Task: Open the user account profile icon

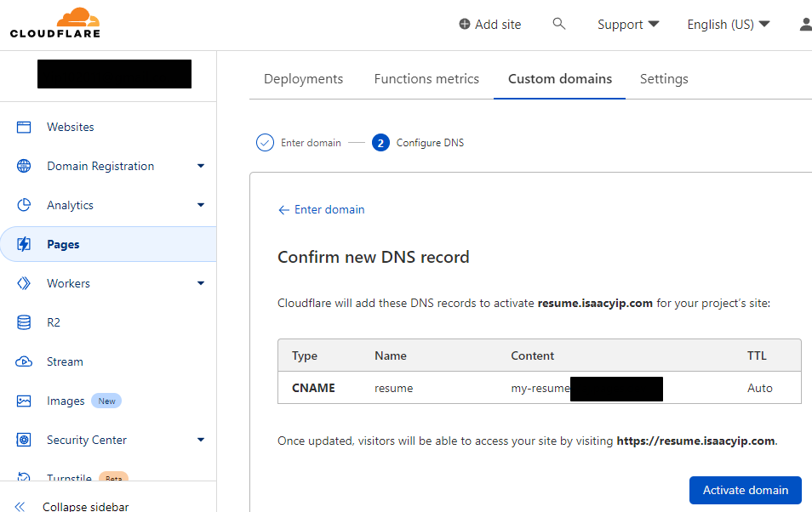Action: point(805,25)
